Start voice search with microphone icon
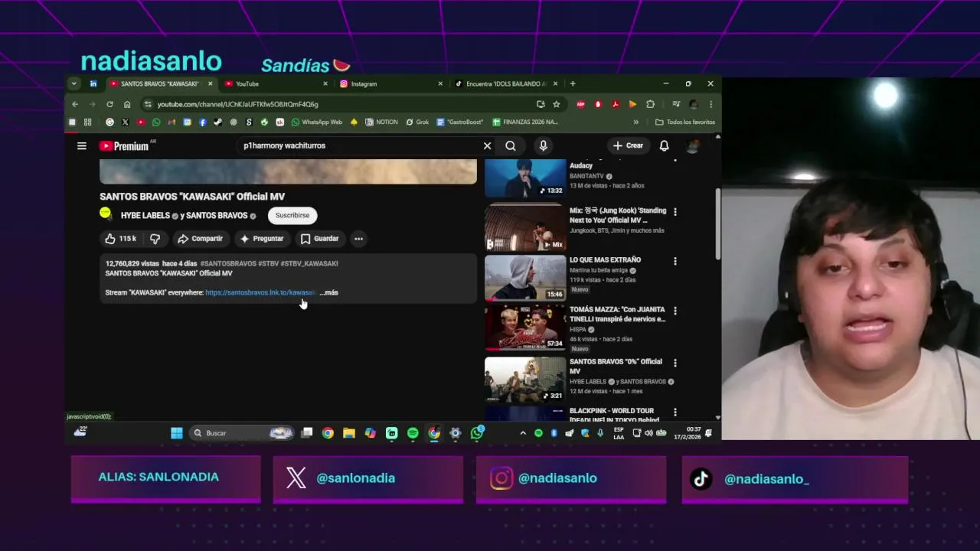980x551 pixels. (x=543, y=145)
